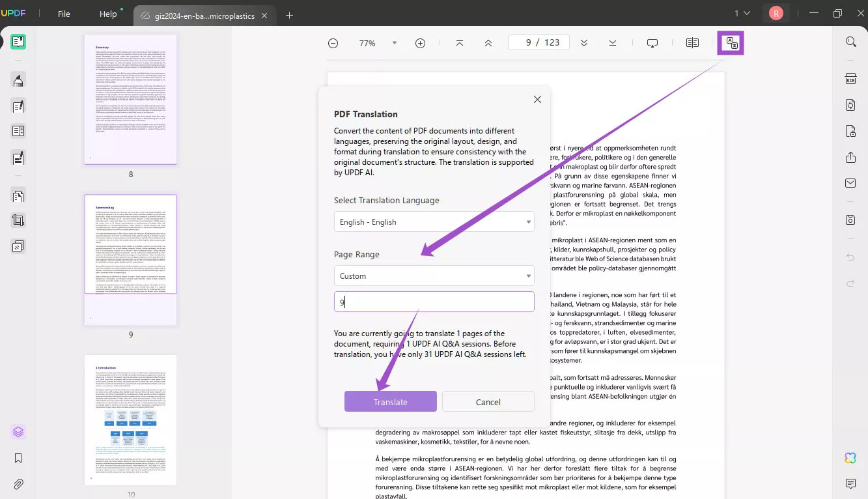This screenshot has height=499, width=868.
Task: Click the Save as other disk icon
Action: click(850, 220)
